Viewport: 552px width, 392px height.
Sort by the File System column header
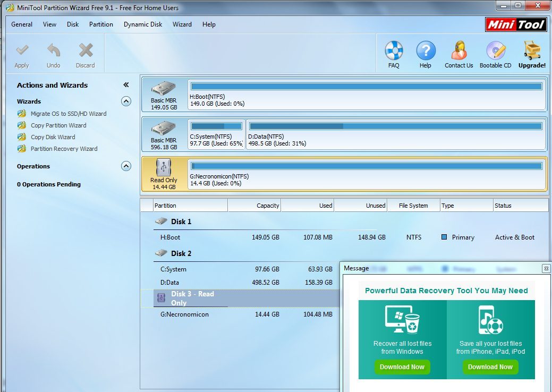[414, 206]
